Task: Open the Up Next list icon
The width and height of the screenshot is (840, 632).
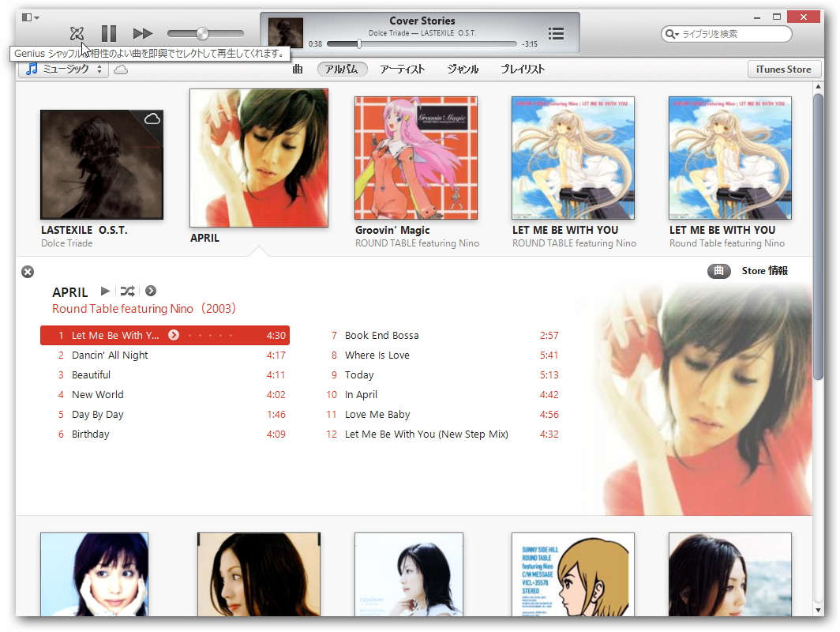Action: click(x=556, y=34)
